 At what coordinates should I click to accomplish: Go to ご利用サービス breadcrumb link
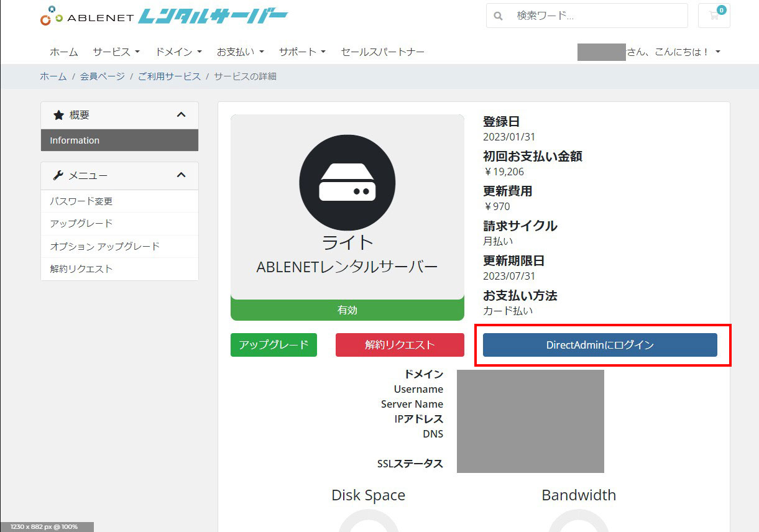[x=169, y=76]
